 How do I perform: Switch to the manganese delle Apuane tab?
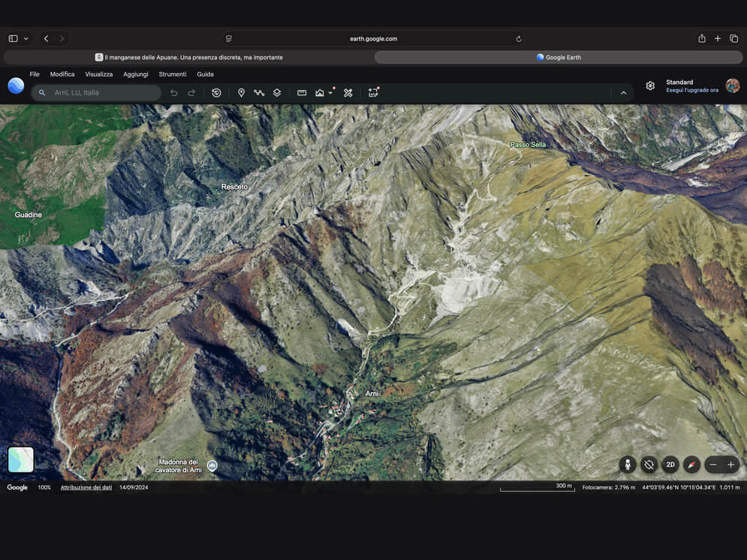(x=189, y=57)
